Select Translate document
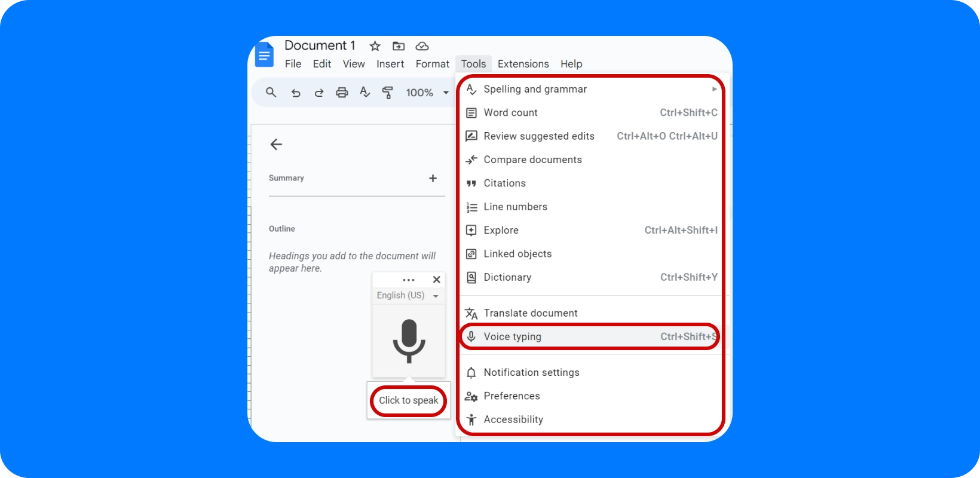Viewport: 980px width, 478px height. [x=592, y=313]
